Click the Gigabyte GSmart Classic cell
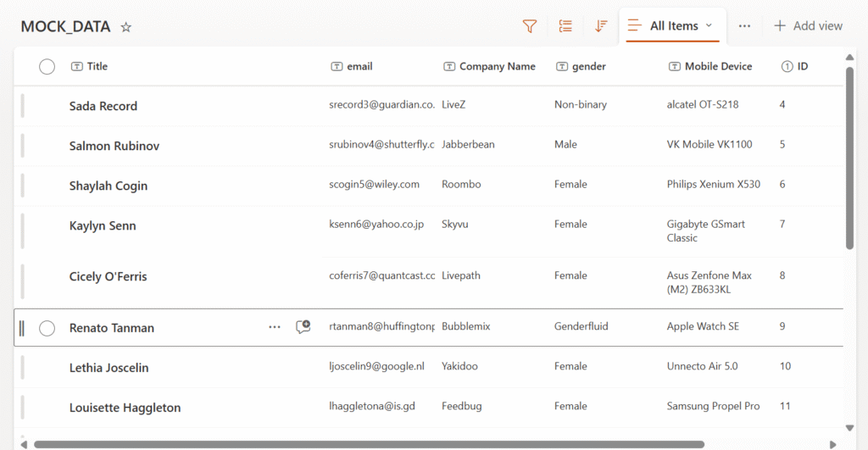Image resolution: width=868 pixels, height=450 pixels. coord(705,231)
